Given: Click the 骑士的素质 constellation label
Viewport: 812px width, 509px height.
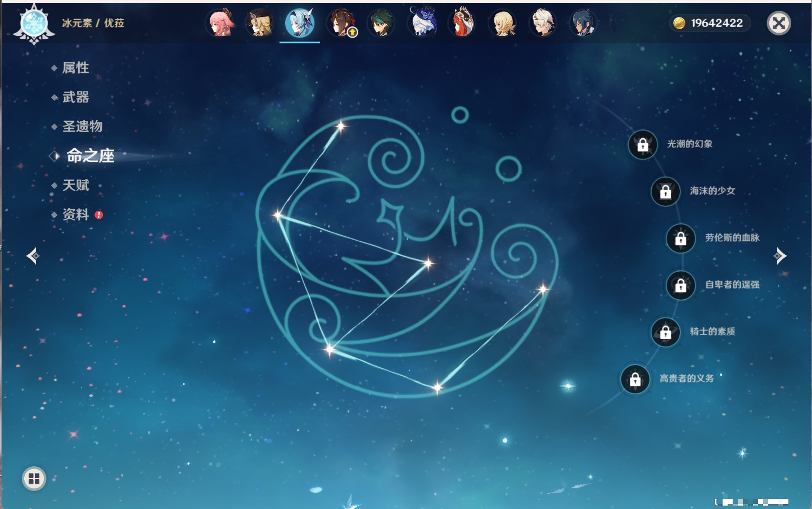Looking at the screenshot, I should tap(712, 331).
